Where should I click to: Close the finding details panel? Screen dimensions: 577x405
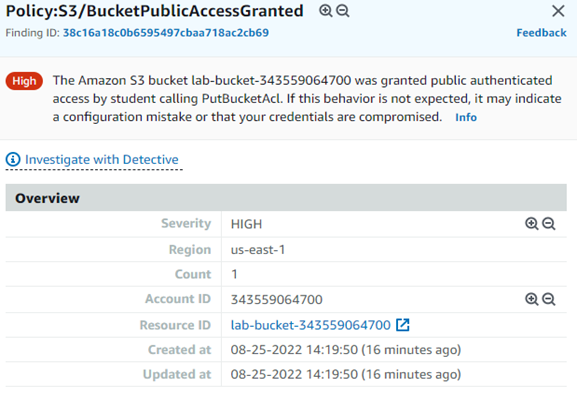[x=558, y=11]
